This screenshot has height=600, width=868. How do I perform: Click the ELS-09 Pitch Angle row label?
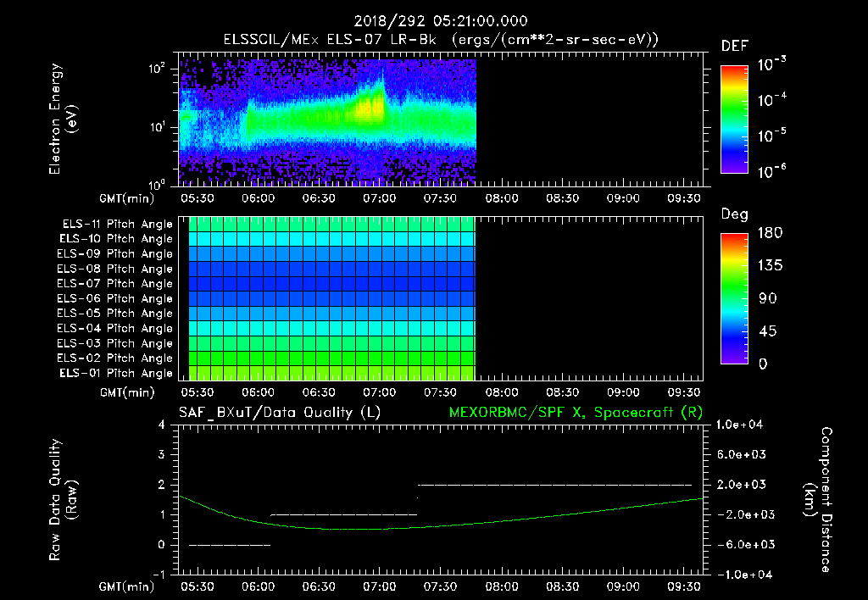coord(115,254)
